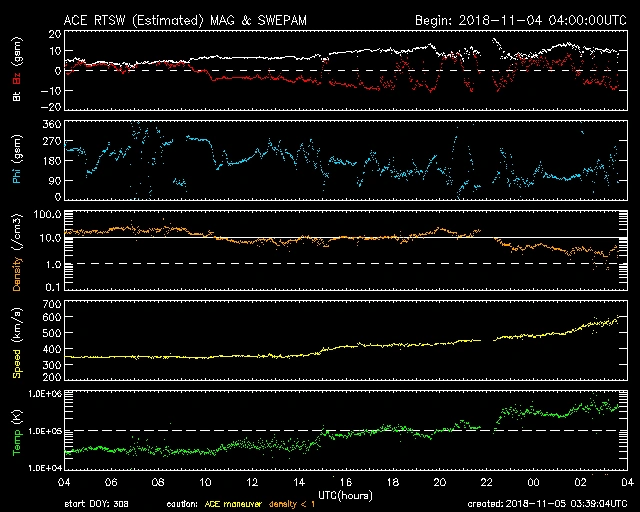
Task: Click the 'caution:' label text
Action: [182, 505]
